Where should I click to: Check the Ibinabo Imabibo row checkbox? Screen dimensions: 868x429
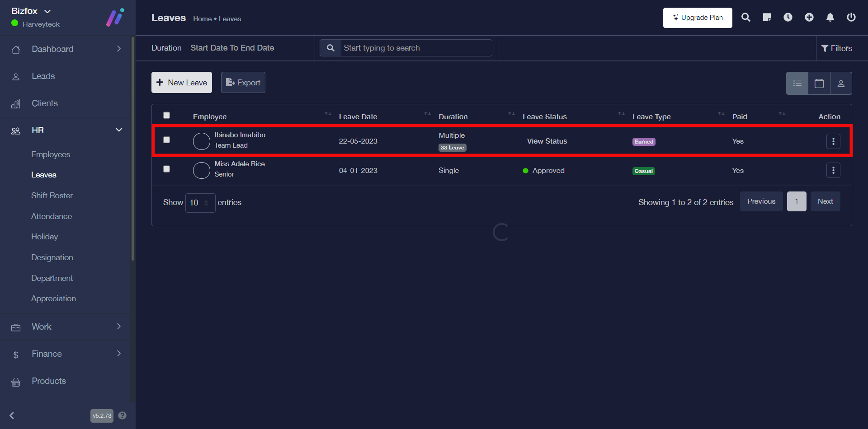tap(167, 140)
